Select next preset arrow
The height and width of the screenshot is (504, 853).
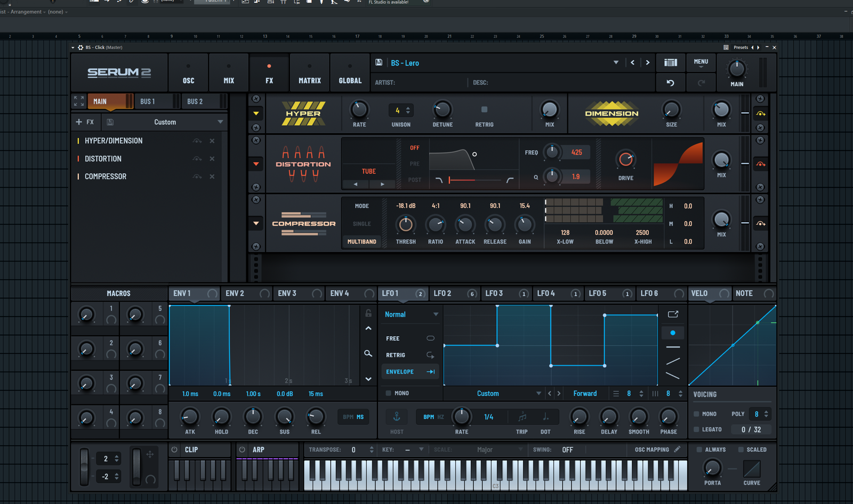point(648,63)
